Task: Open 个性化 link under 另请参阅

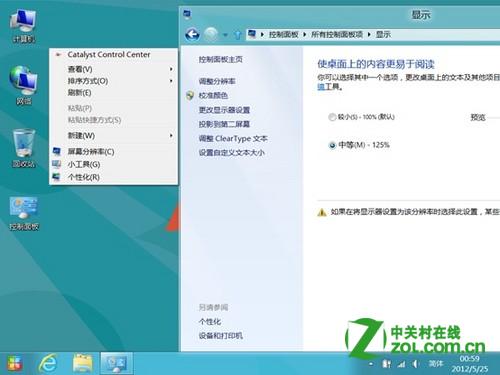Action: (210, 322)
